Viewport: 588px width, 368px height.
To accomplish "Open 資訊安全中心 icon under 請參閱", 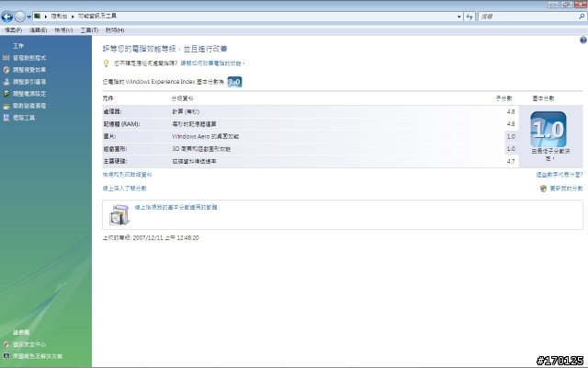I will [6, 344].
